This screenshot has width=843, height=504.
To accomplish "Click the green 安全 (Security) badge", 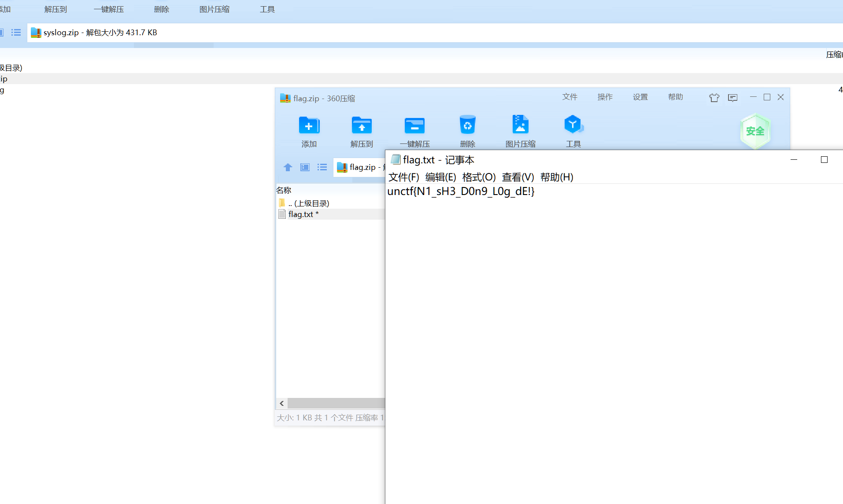I will click(x=755, y=130).
